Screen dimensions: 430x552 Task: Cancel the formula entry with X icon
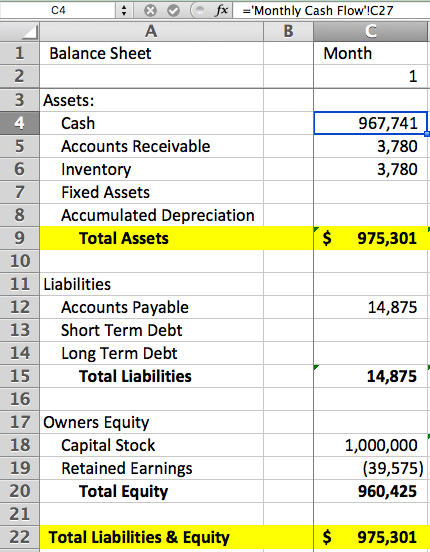click(x=150, y=11)
